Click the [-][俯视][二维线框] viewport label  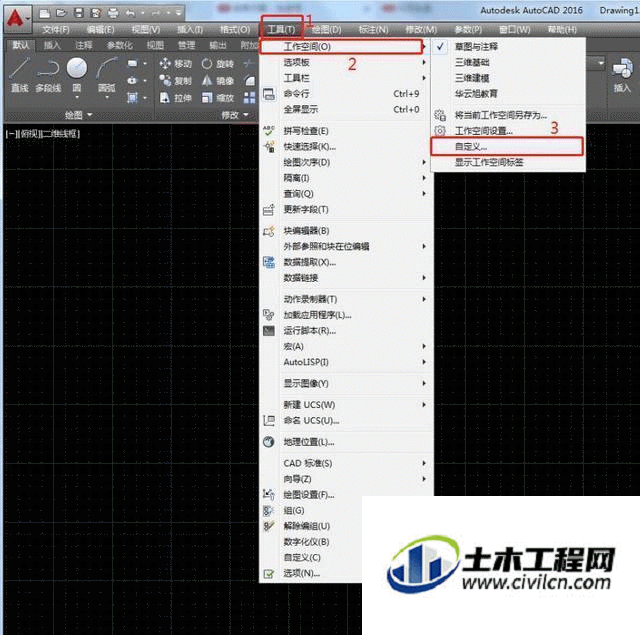43,133
